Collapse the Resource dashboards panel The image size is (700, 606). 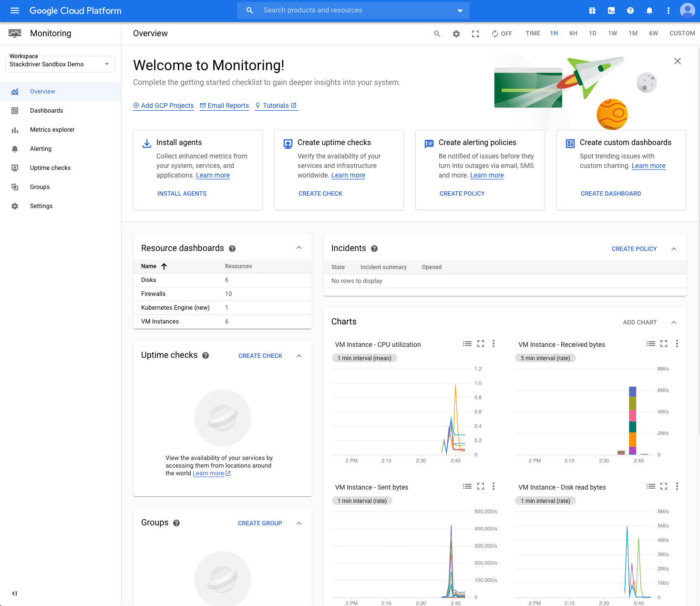click(299, 248)
